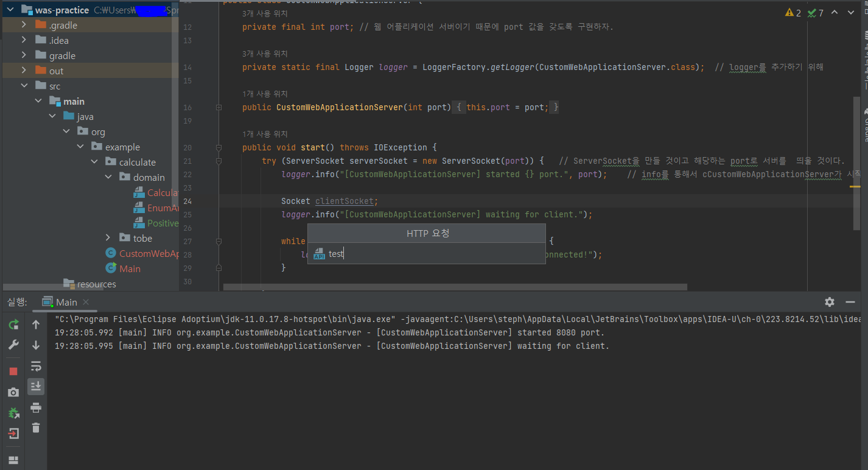The width and height of the screenshot is (868, 470).
Task: Click the clientSocket variable on line 24
Action: (346, 201)
